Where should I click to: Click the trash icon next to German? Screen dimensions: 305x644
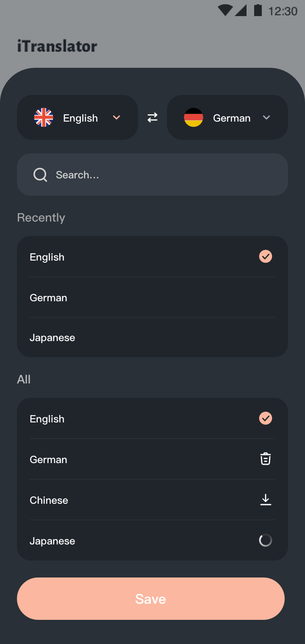(266, 459)
